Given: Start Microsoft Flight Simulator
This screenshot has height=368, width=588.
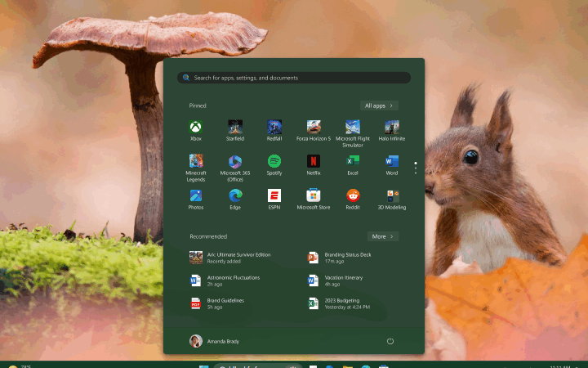Looking at the screenshot, I should [x=353, y=133].
